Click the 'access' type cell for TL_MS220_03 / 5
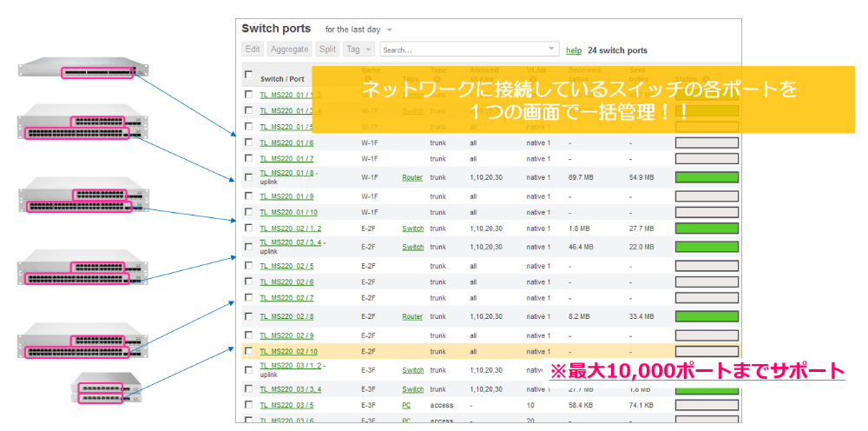Screen dimensions: 868x431 pos(441,406)
